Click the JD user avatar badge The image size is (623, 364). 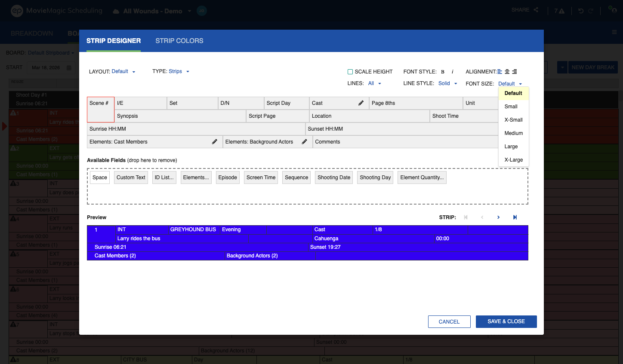pyautogui.click(x=202, y=11)
